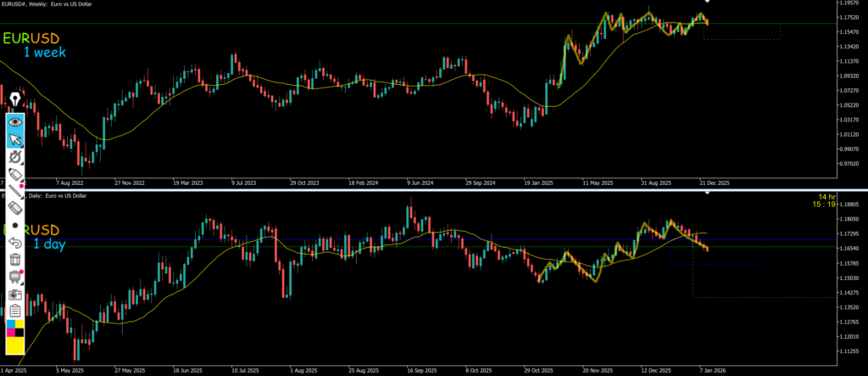The height and width of the screenshot is (376, 868).
Task: Toggle the crossed-out pen tool
Action: coord(15,157)
